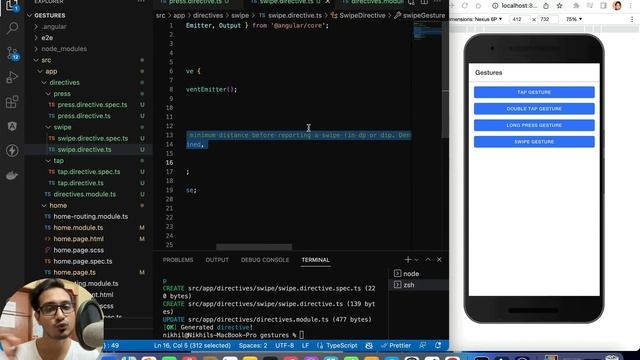The image size is (640, 360).
Task: Open the 75% zoom dropdown
Action: pyautogui.click(x=573, y=19)
